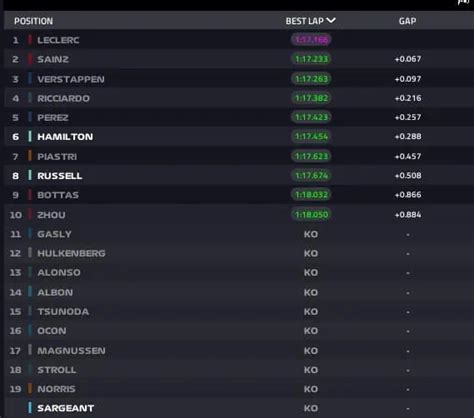This screenshot has height=418, width=474.
Task: Click Sainz's green 1:17.233 lap time
Action: 311,59
